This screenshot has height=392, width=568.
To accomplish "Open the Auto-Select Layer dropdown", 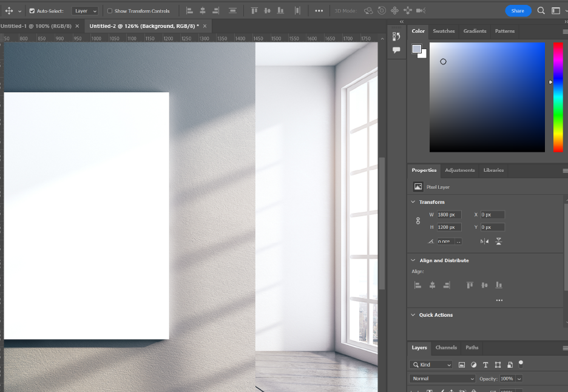I will (x=85, y=11).
